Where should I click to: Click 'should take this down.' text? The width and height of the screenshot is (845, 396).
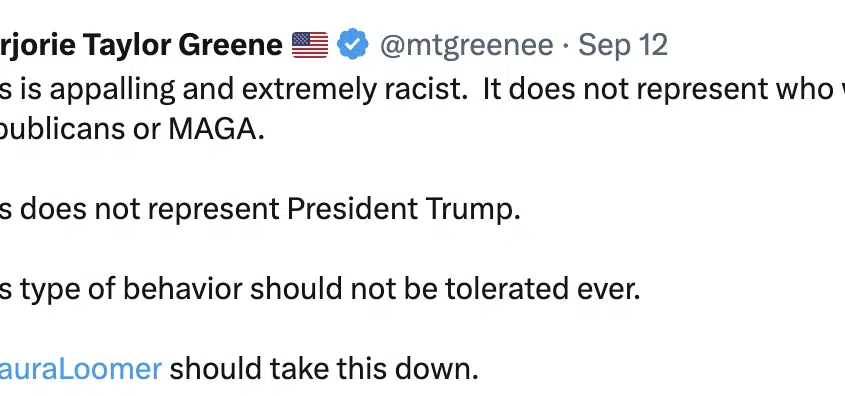[324, 369]
